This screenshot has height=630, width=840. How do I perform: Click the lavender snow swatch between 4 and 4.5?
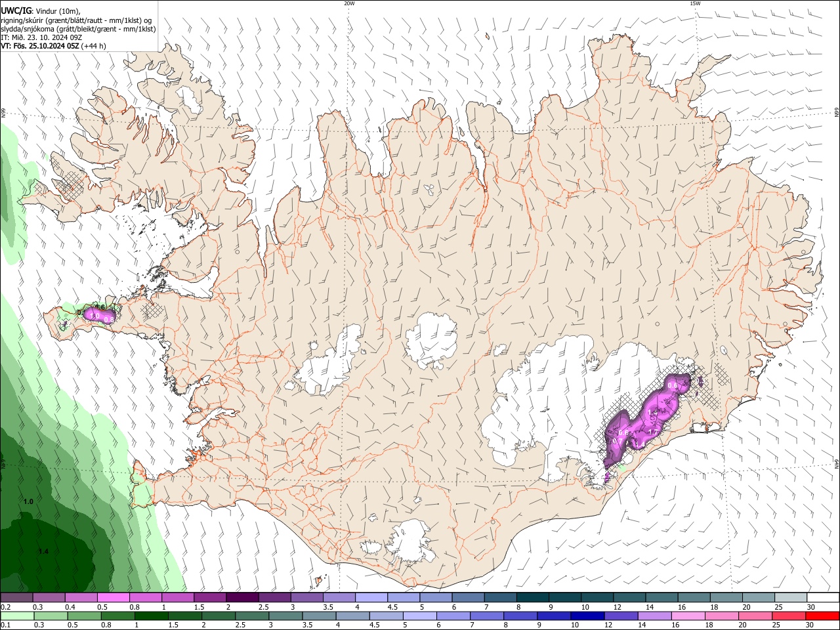[371, 597]
